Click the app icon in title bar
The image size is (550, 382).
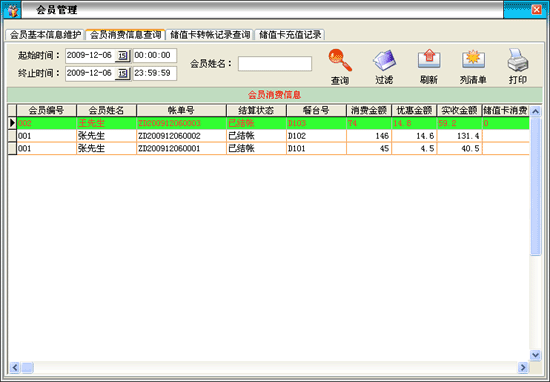(x=12, y=10)
